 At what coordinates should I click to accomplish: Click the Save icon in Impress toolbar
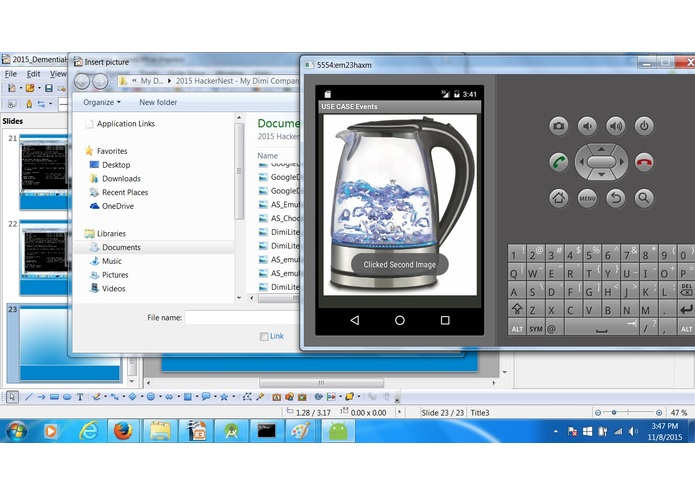click(x=49, y=88)
